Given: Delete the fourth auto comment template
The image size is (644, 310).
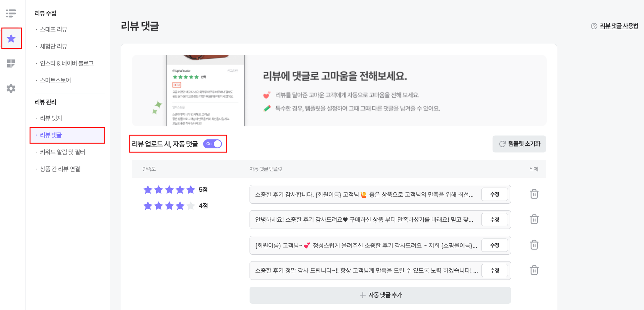Looking at the screenshot, I should coord(534,270).
